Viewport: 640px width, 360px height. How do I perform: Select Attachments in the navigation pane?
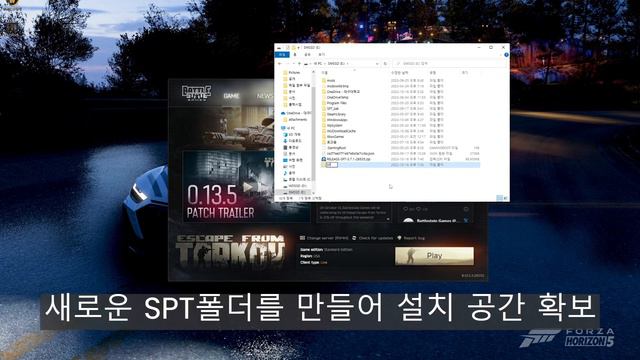(x=298, y=120)
